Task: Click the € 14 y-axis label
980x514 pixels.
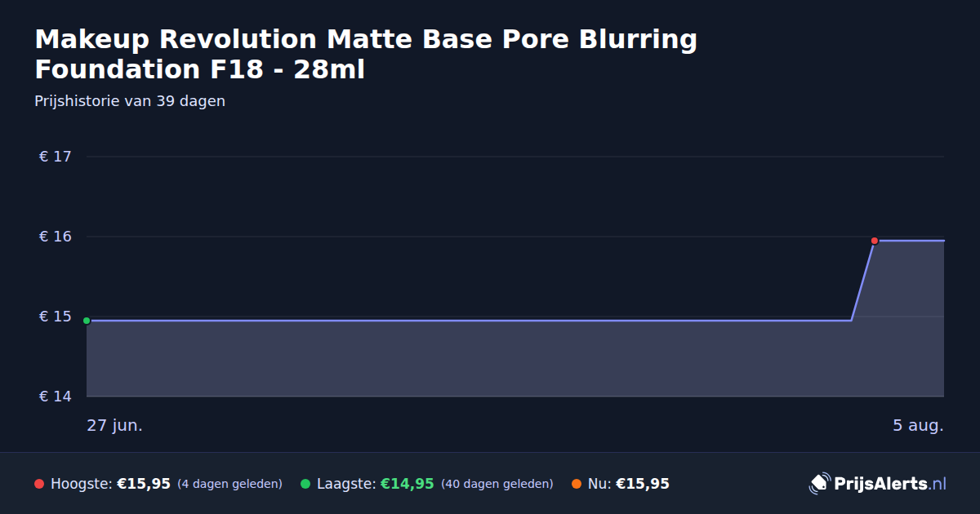Action: (x=56, y=397)
